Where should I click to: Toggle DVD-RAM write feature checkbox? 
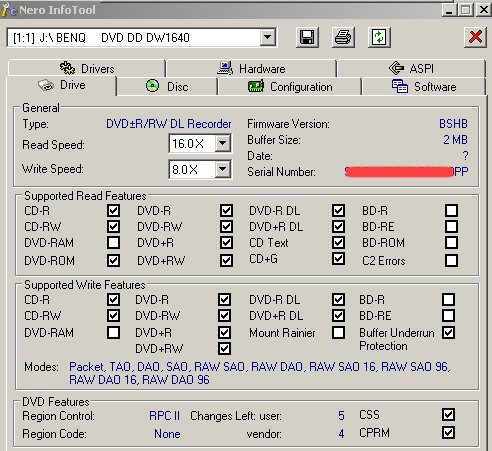pyautogui.click(x=113, y=332)
